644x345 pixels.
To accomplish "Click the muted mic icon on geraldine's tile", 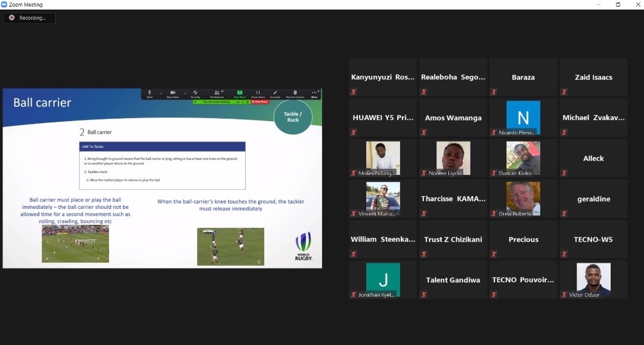I will pyautogui.click(x=563, y=213).
